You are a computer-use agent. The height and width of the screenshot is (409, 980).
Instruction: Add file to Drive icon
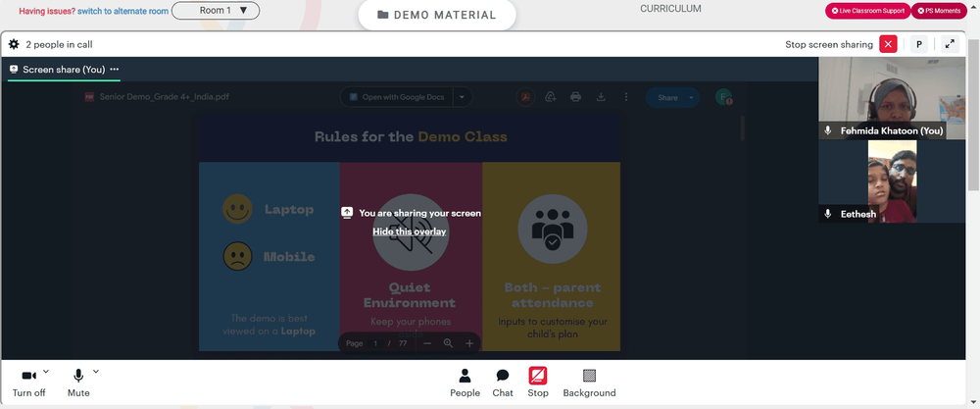click(x=551, y=97)
